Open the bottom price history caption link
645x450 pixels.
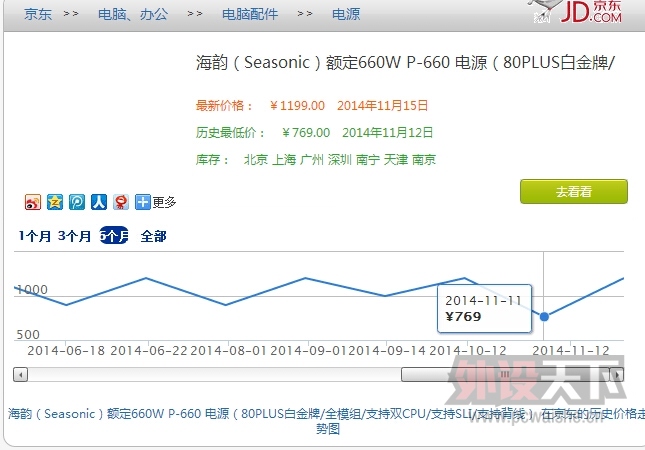tap(327, 421)
